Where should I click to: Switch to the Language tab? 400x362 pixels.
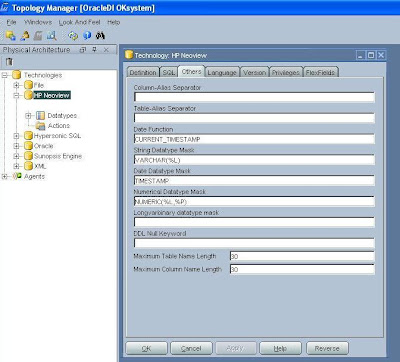pyautogui.click(x=222, y=72)
